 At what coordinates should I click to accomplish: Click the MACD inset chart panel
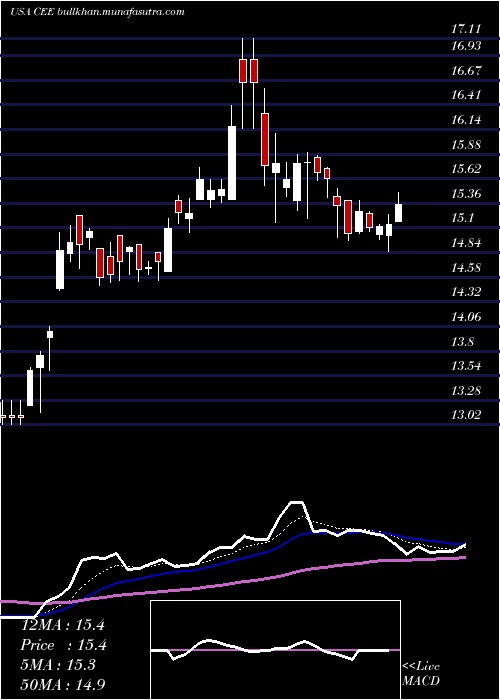click(x=275, y=650)
